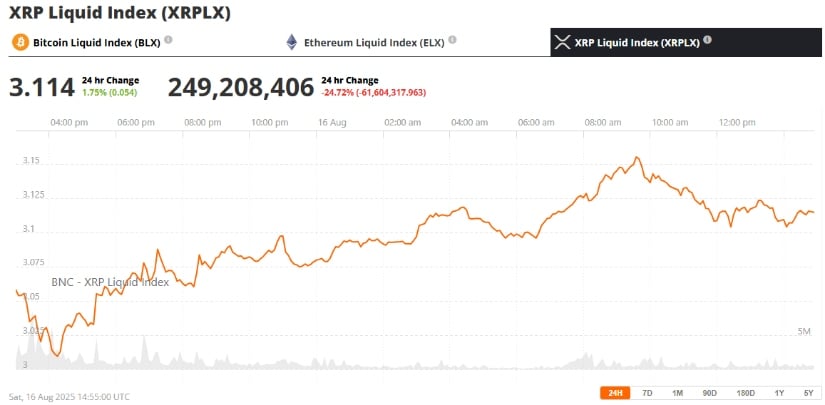Switch to Ethereum Liquid Index (ELX) tab
This screenshot has height=405, width=825.
click(x=374, y=43)
